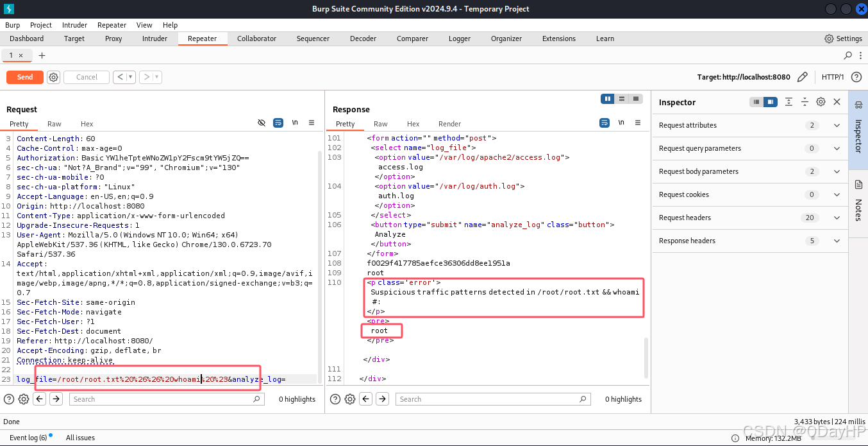
Task: Toggle show newline \n in Response viewer
Action: pos(621,123)
